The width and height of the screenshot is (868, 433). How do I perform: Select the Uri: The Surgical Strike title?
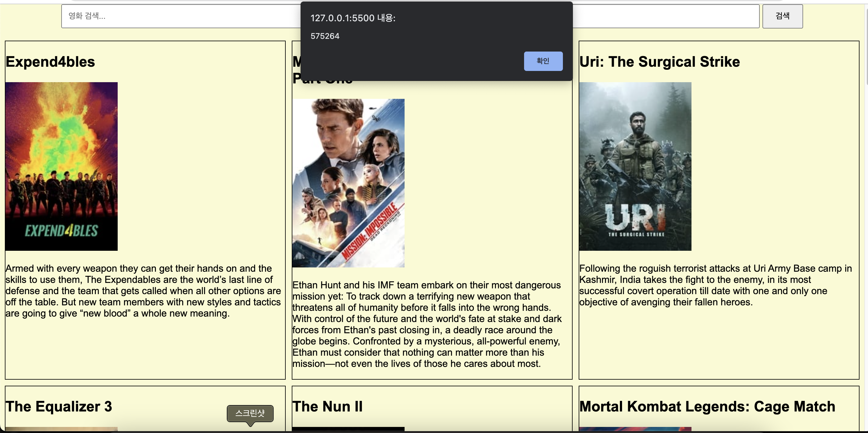point(659,62)
